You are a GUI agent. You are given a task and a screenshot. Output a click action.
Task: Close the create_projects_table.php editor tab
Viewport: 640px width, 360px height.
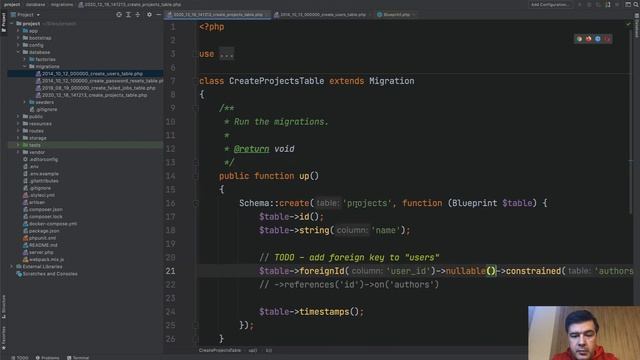(x=267, y=15)
